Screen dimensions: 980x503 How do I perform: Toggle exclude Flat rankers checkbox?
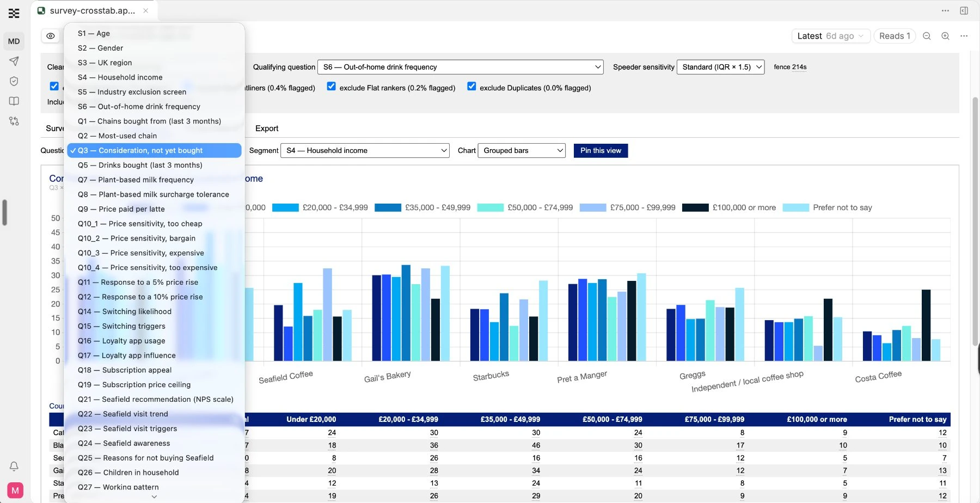point(331,86)
